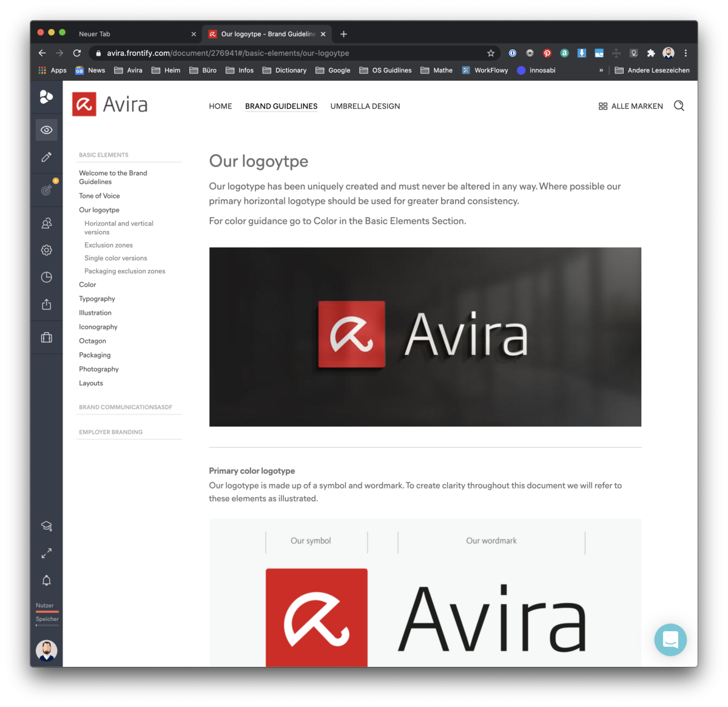The width and height of the screenshot is (728, 707).
Task: Go to Welcome to the Brand Guidelines
Action: click(113, 177)
